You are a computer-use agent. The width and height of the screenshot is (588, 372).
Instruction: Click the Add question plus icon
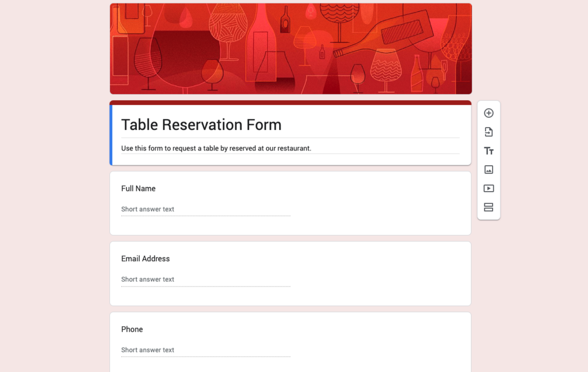(x=489, y=113)
